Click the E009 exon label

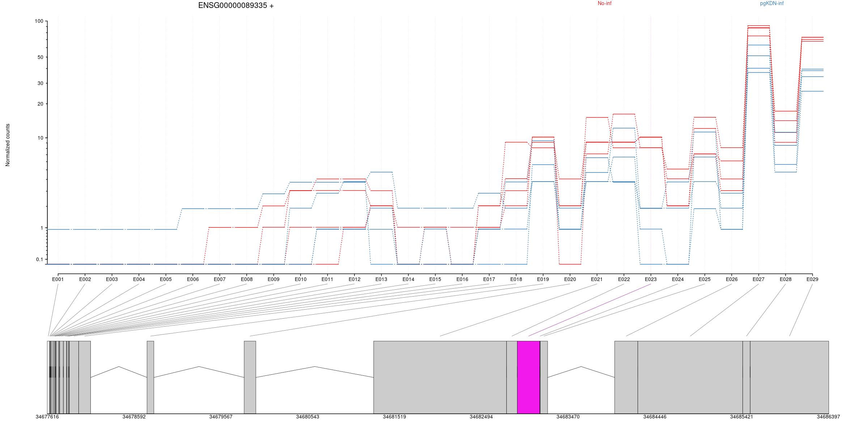point(273,279)
